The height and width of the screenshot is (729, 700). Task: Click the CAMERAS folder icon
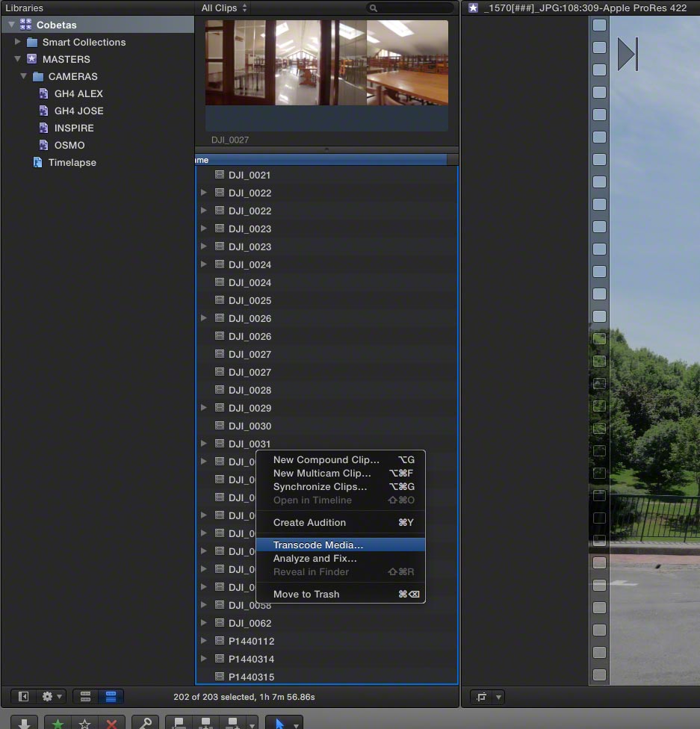tap(38, 76)
